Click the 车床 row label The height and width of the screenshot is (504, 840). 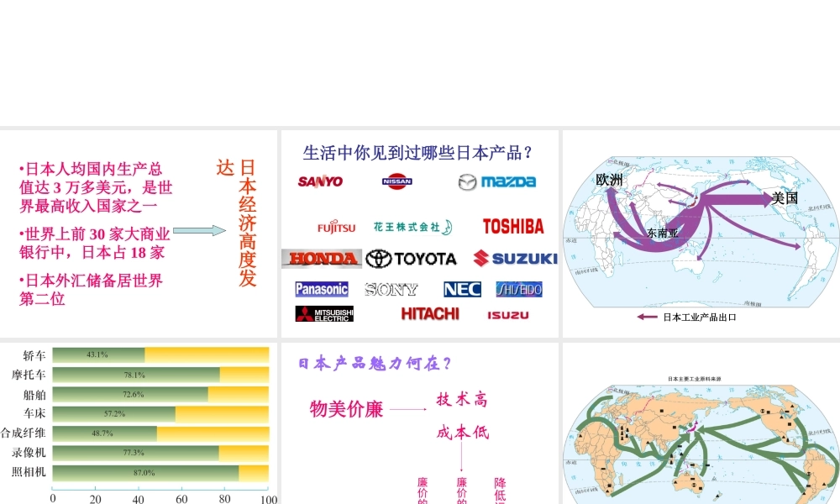[x=34, y=413]
